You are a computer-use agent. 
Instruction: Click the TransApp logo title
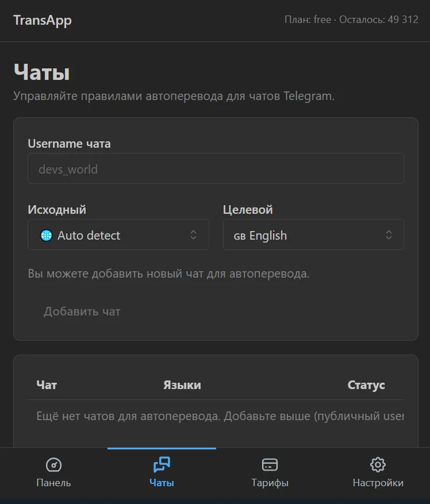(43, 20)
